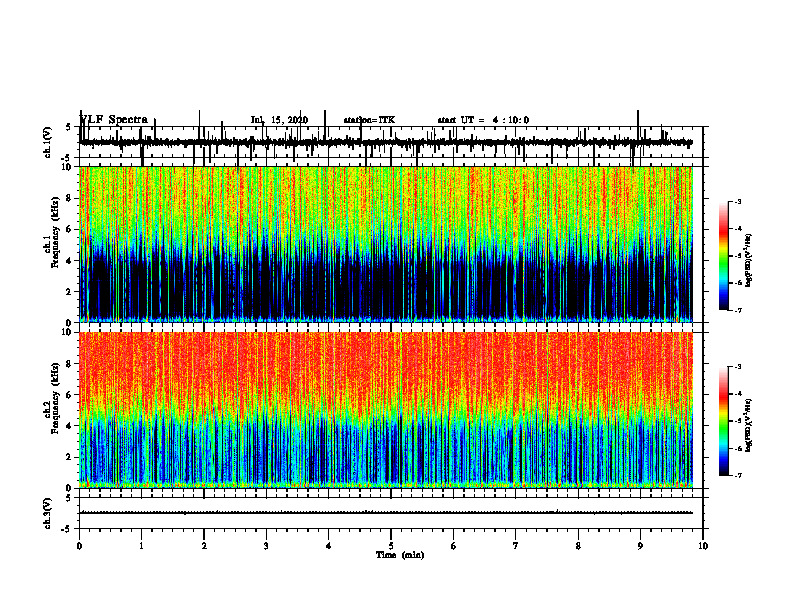The width and height of the screenshot is (792, 612).
Task: Click the ch.2 color bar PSD unit label
Action: 749,425
